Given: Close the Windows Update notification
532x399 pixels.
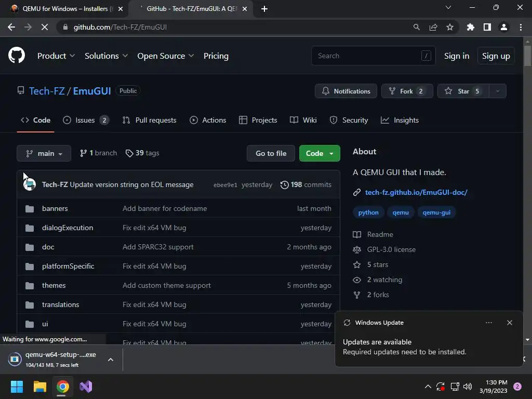Looking at the screenshot, I should tap(509, 323).
